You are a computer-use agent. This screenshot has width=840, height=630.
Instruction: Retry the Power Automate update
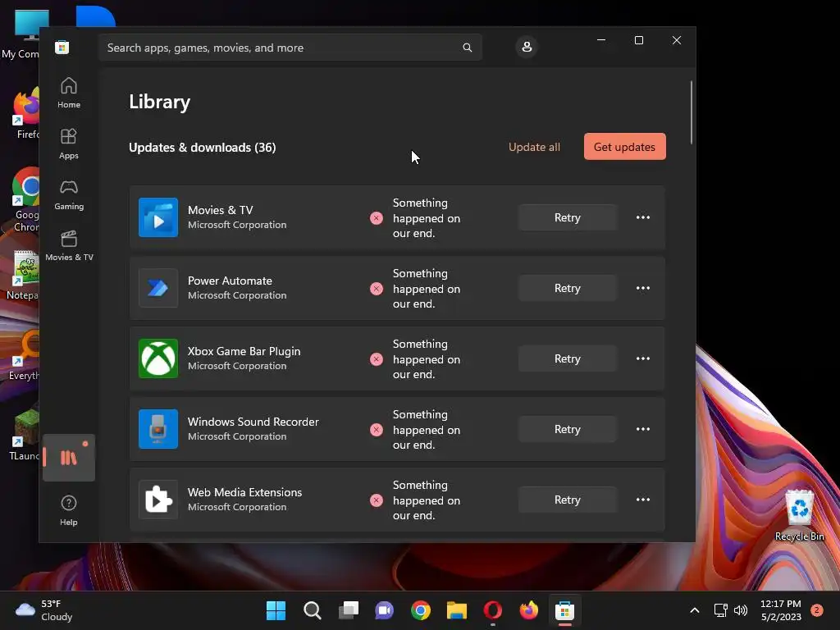pos(568,288)
